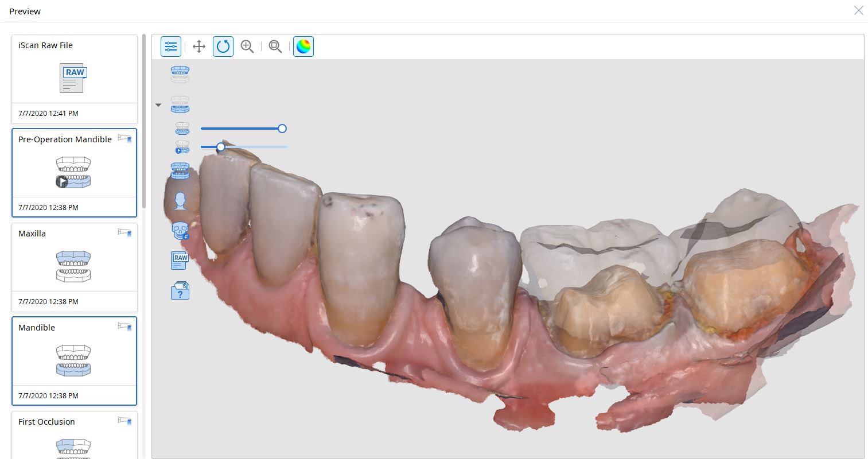Toggle the data tree settings panel button
This screenshot has width=868, height=466.
coord(171,46)
